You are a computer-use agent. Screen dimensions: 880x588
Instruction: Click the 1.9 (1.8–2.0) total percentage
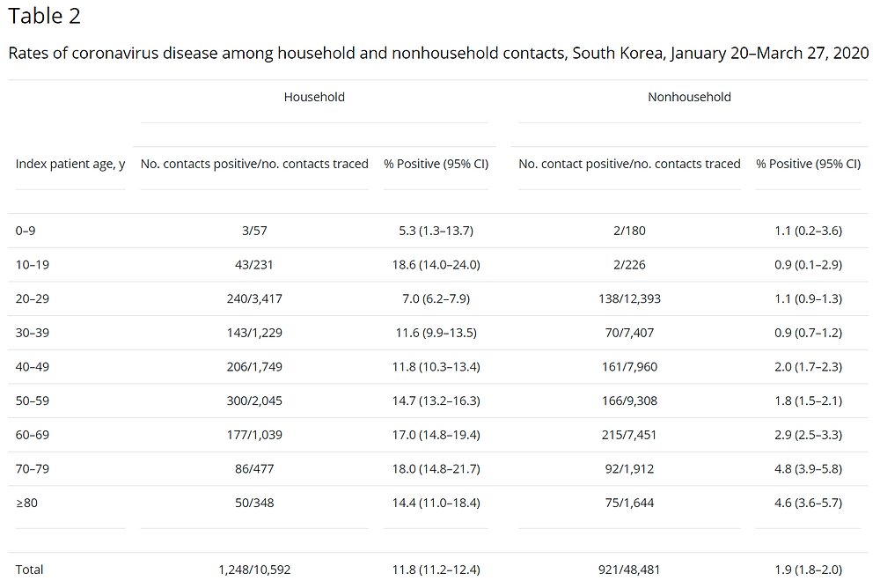tap(808, 570)
